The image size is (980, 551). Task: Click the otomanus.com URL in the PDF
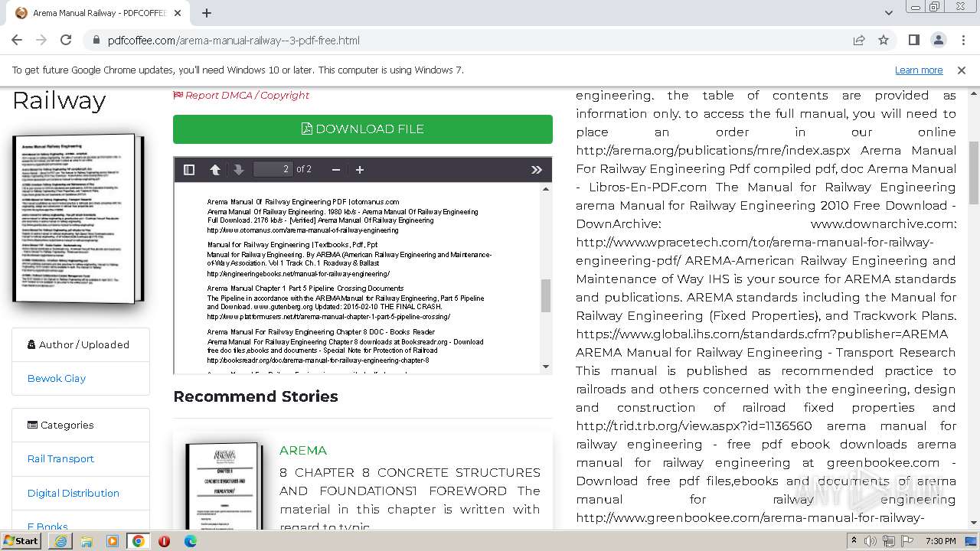click(303, 230)
